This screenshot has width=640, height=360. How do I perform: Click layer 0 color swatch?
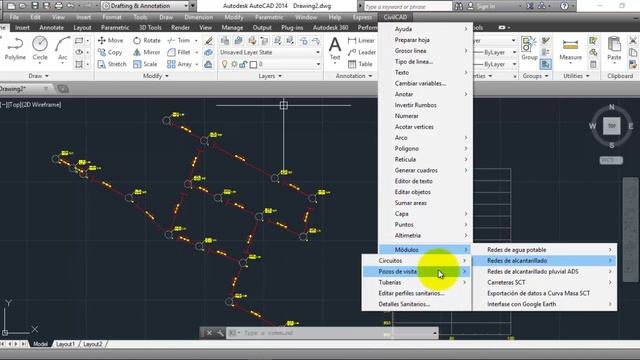point(253,64)
